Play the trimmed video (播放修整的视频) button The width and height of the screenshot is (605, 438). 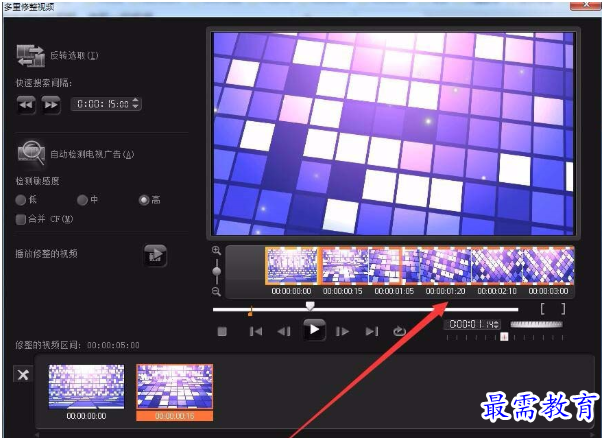pos(155,255)
